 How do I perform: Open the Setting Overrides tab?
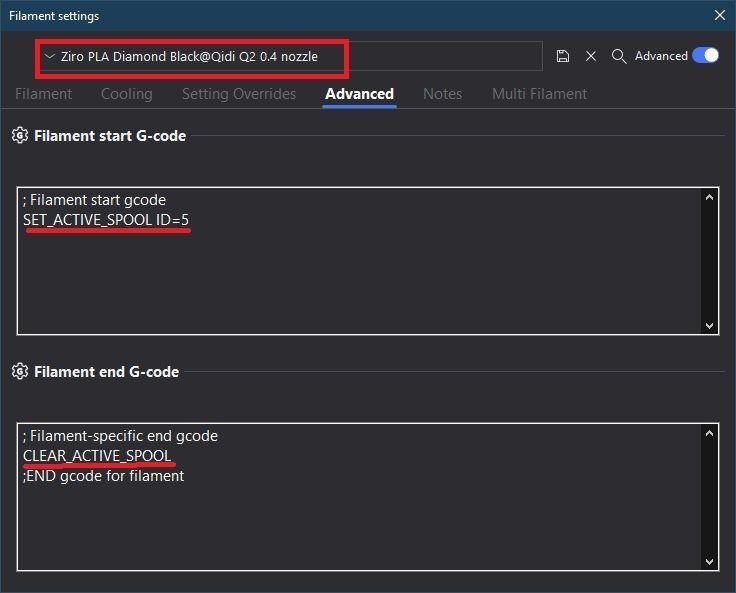point(239,94)
